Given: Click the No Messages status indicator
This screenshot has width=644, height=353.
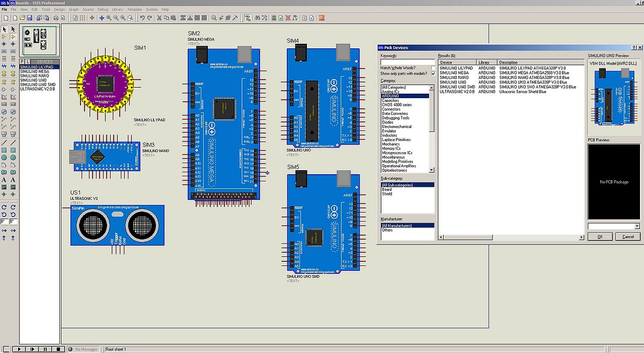Looking at the screenshot, I should (83, 349).
